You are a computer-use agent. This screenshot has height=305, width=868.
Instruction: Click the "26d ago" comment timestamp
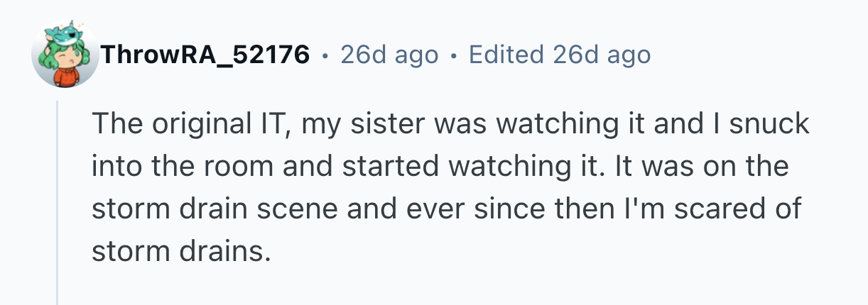[389, 54]
